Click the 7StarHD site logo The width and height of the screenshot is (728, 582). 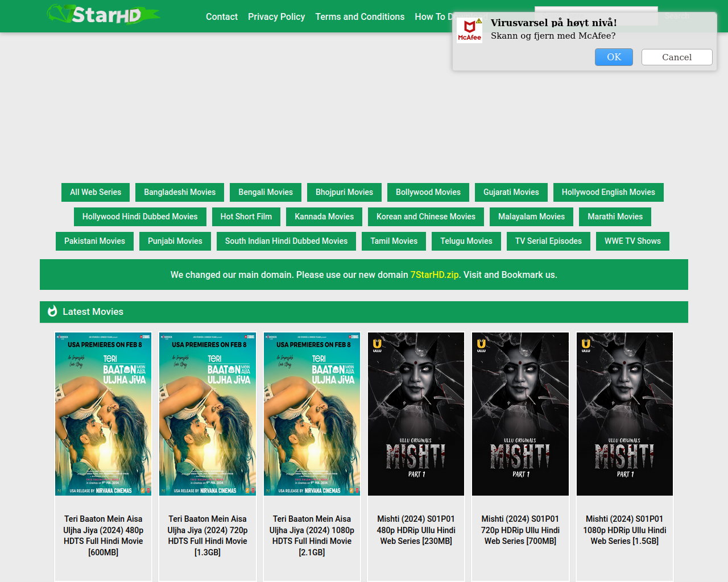(x=104, y=15)
